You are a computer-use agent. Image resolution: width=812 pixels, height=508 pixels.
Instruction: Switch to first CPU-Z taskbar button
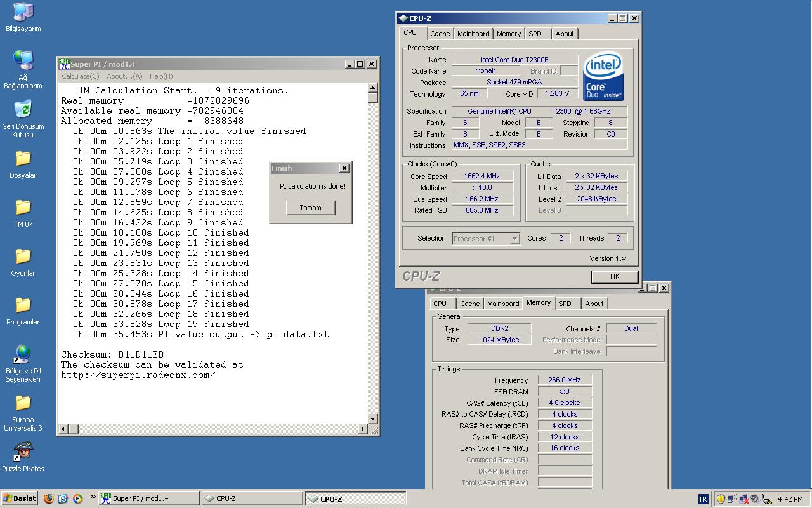pyautogui.click(x=252, y=498)
